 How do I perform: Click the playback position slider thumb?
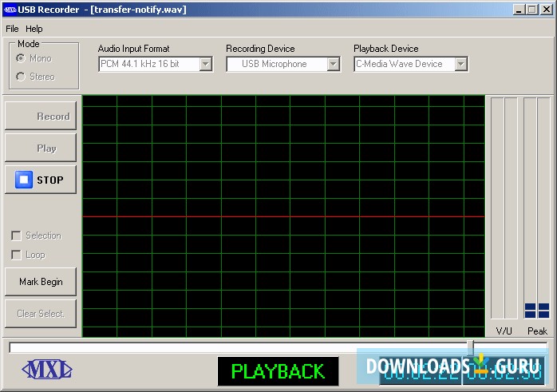(x=471, y=347)
